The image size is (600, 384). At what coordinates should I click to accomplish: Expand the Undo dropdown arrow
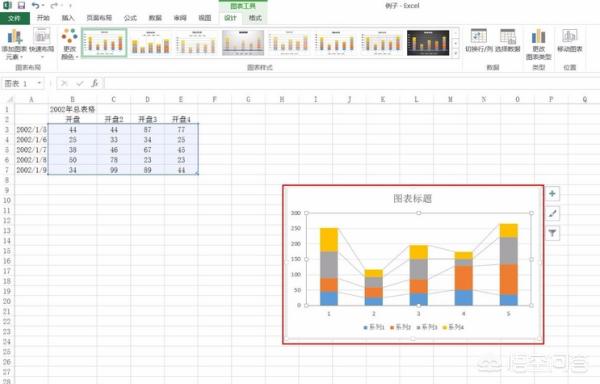click(x=43, y=5)
